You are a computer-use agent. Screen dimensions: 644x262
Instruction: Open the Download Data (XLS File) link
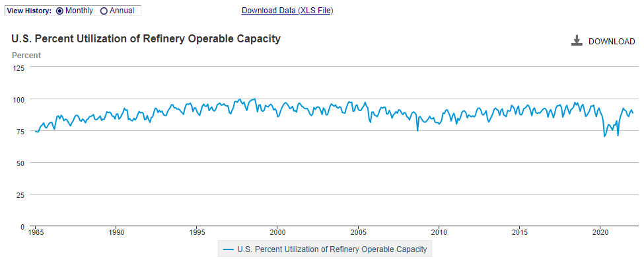pos(287,11)
